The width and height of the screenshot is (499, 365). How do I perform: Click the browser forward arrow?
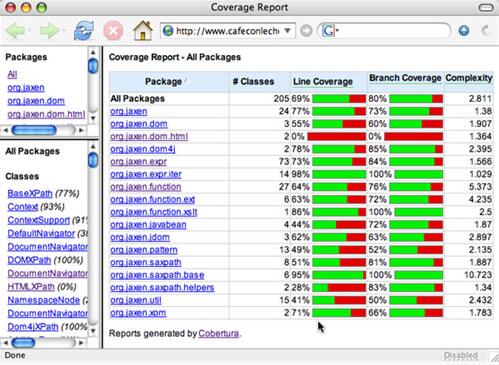pos(49,31)
